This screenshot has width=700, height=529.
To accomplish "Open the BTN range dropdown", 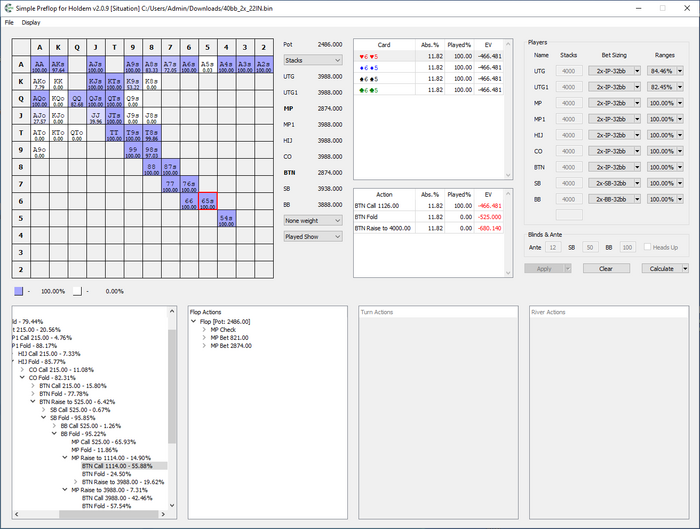I will 665,167.
